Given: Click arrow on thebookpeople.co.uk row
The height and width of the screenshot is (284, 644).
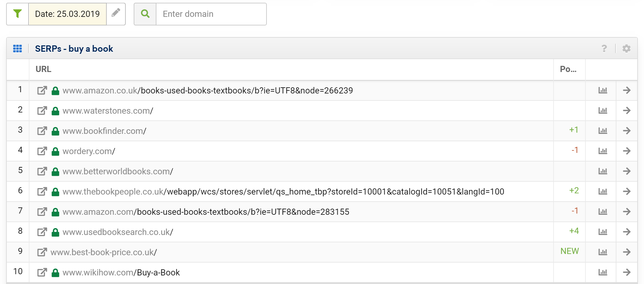Looking at the screenshot, I should point(627,191).
